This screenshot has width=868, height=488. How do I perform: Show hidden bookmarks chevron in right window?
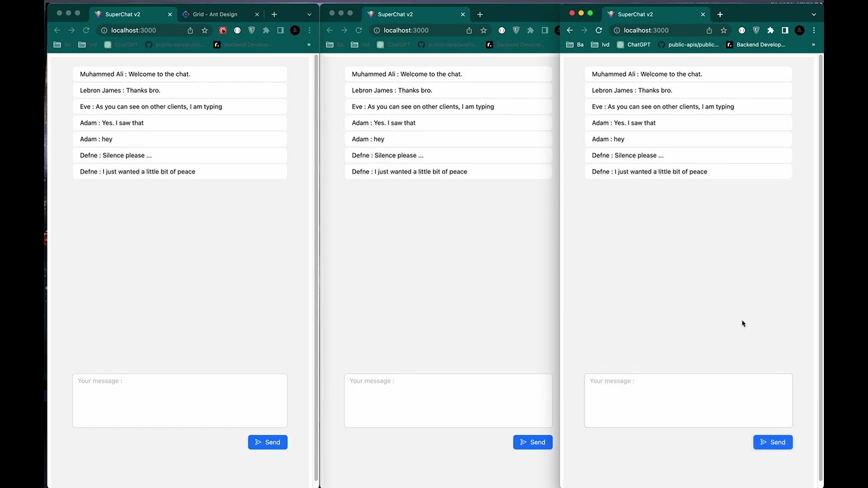(813, 45)
